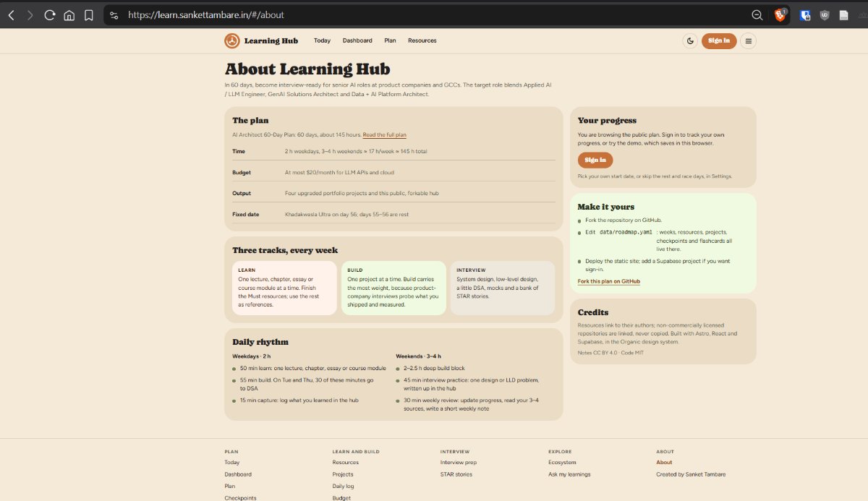Open the Brave Shields lion icon
This screenshot has width=868, height=501.
tap(780, 14)
